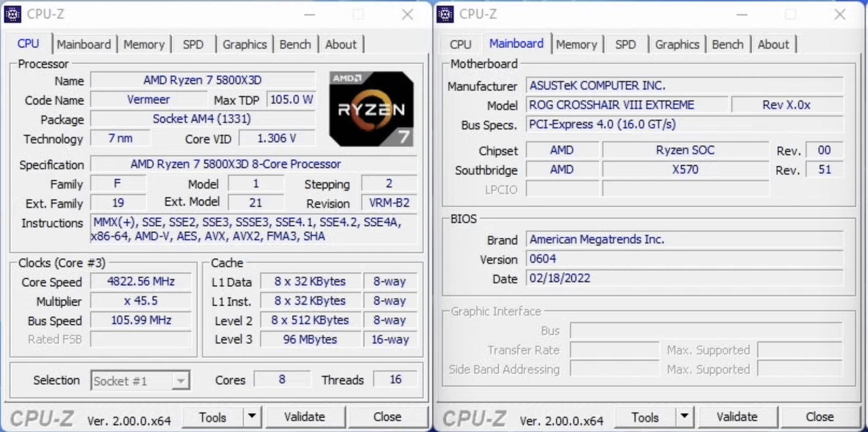Viewport: 868px width, 432px height.
Task: Click the Ext. Model value 21
Action: pyautogui.click(x=256, y=203)
